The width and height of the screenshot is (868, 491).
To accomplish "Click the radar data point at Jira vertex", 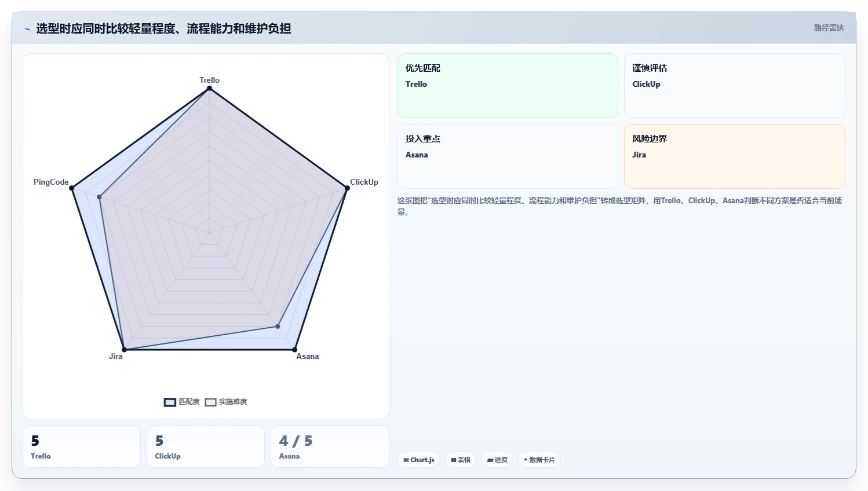I will click(124, 350).
